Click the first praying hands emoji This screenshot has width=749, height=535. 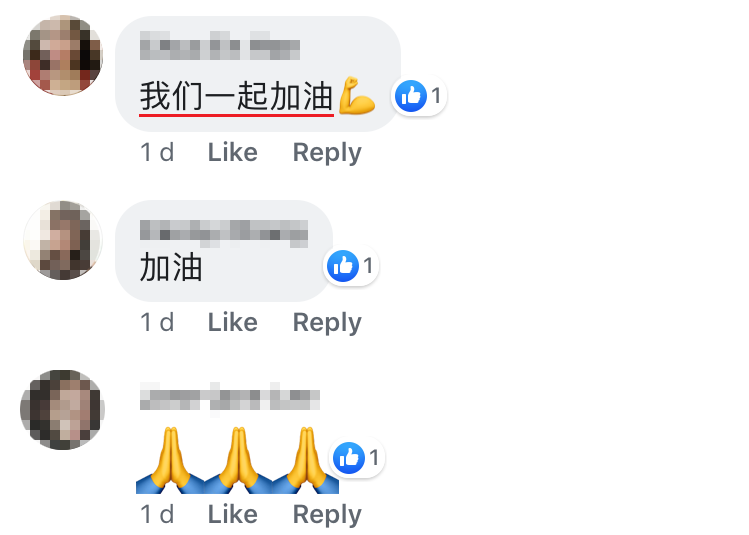170,460
